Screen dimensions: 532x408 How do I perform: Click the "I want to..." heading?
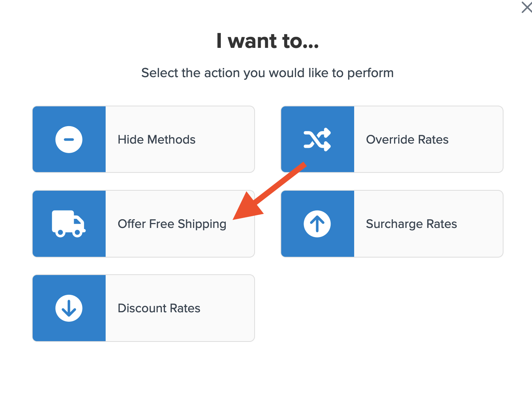[268, 41]
